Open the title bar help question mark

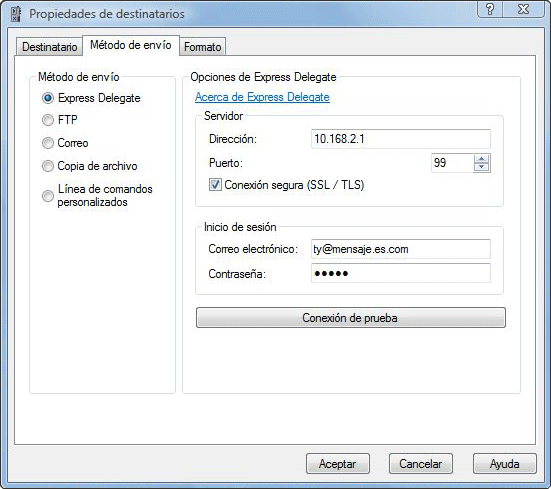pos(490,9)
